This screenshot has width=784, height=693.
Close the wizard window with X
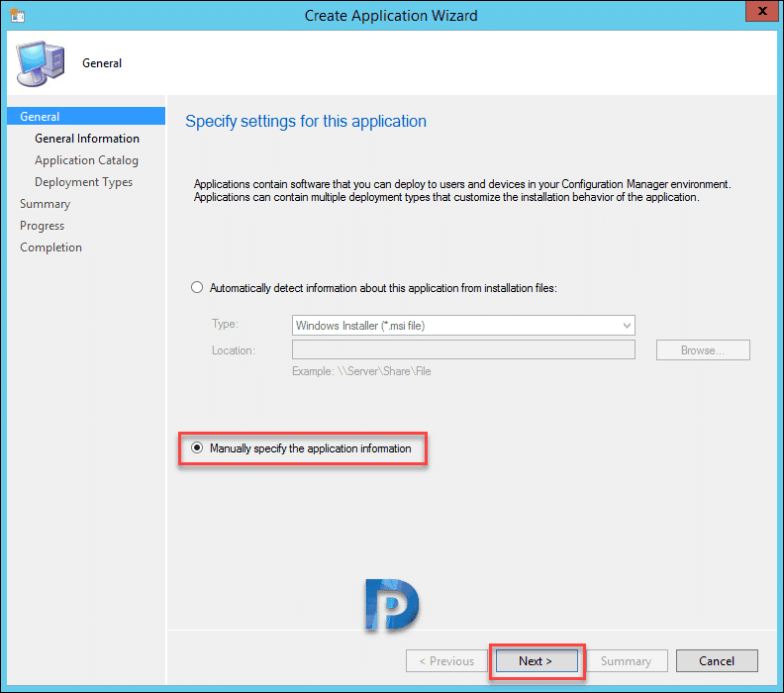tap(762, 11)
